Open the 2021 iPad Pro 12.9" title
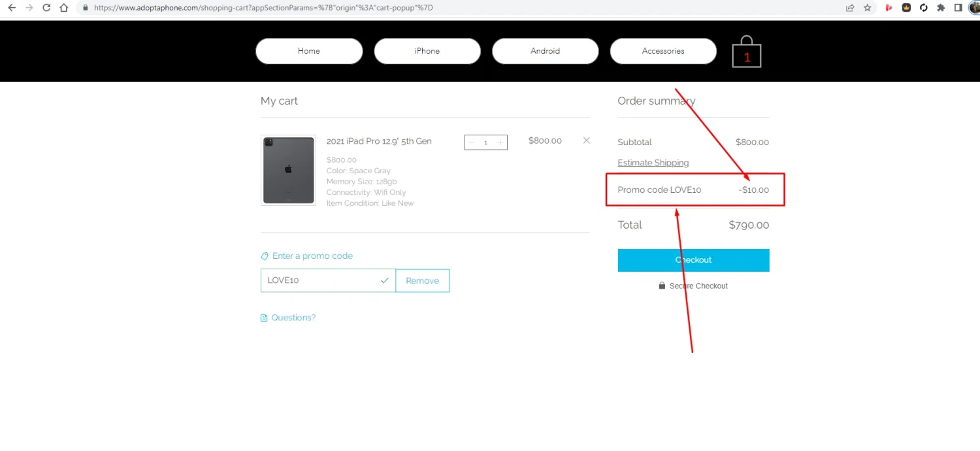This screenshot has width=980, height=451. click(379, 141)
